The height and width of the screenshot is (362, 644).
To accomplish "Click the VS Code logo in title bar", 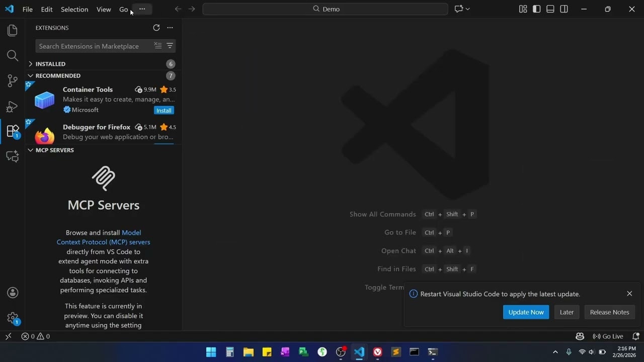I will [9, 9].
